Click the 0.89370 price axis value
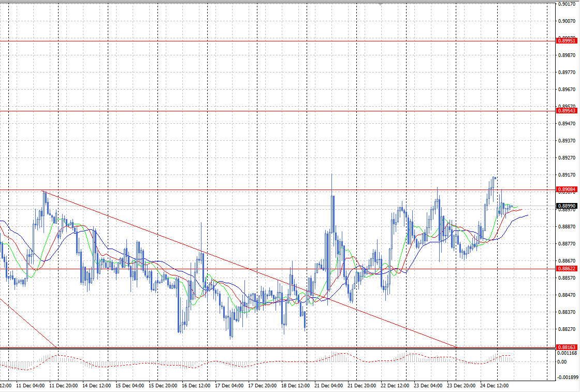The height and width of the screenshot is (392, 580). [567, 141]
